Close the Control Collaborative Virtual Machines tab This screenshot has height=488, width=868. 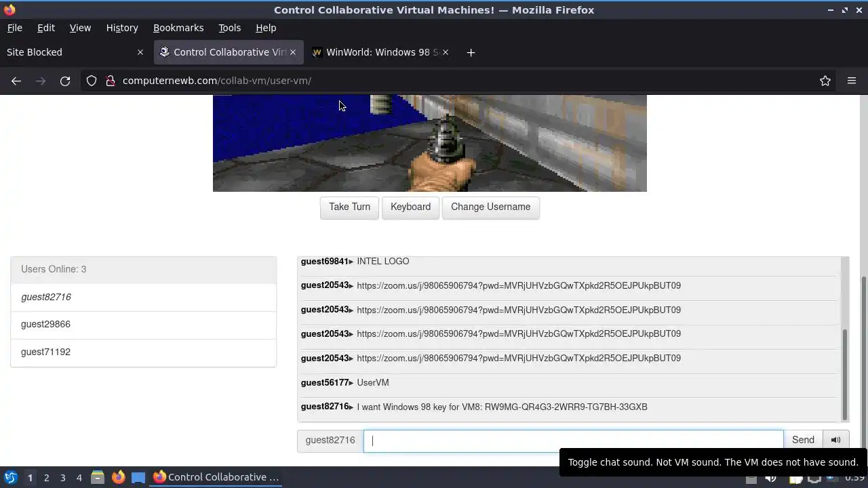(293, 52)
